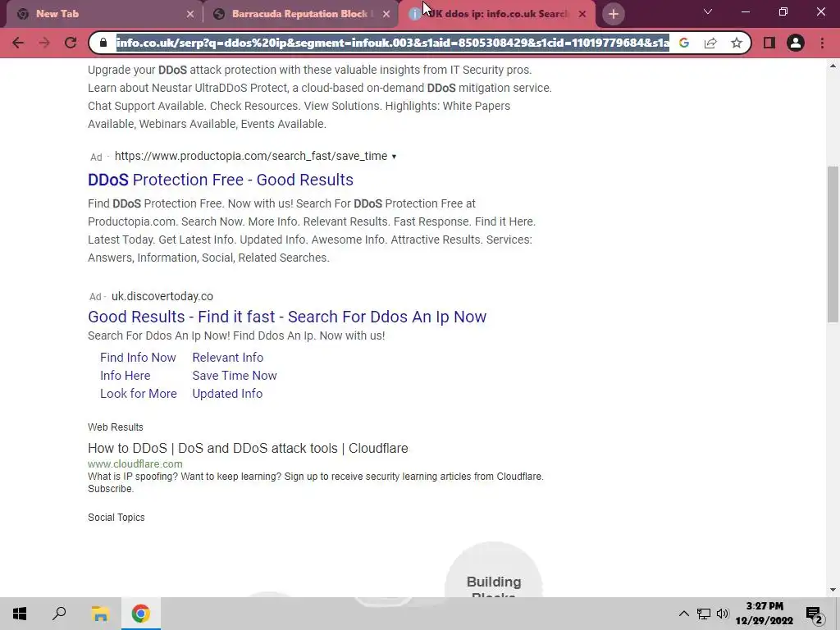Open DDoS Protection Free - Good Results link
The width and height of the screenshot is (840, 630).
[x=221, y=180]
